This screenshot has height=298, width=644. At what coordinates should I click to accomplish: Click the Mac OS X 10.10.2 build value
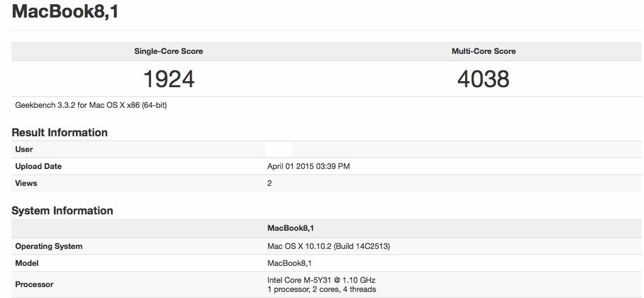click(x=328, y=247)
